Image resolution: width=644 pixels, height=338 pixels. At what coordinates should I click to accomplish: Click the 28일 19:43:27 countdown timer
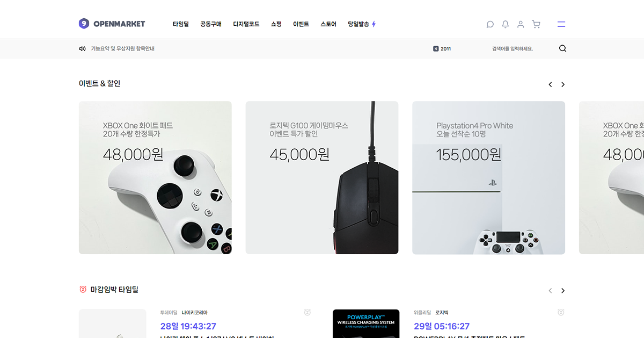188,326
